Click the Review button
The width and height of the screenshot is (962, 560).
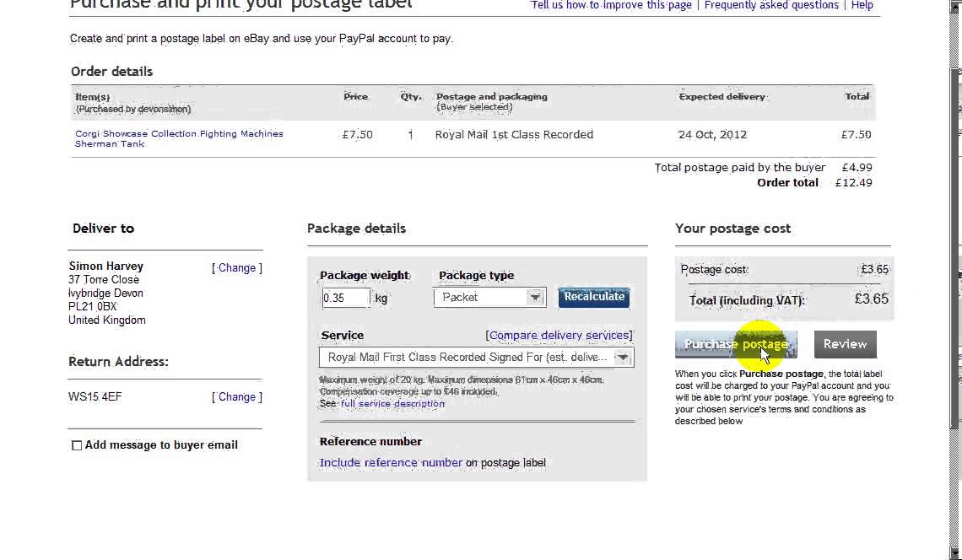(x=845, y=344)
